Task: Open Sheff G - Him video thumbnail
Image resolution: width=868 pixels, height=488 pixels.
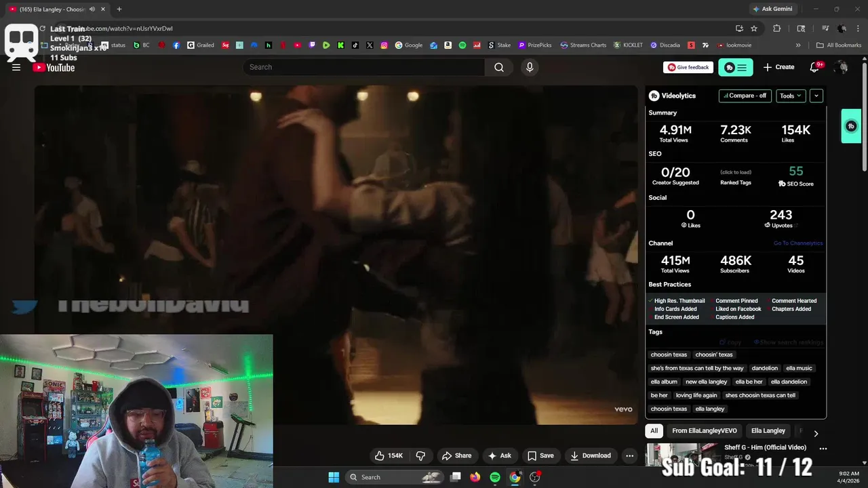Action: click(x=683, y=455)
